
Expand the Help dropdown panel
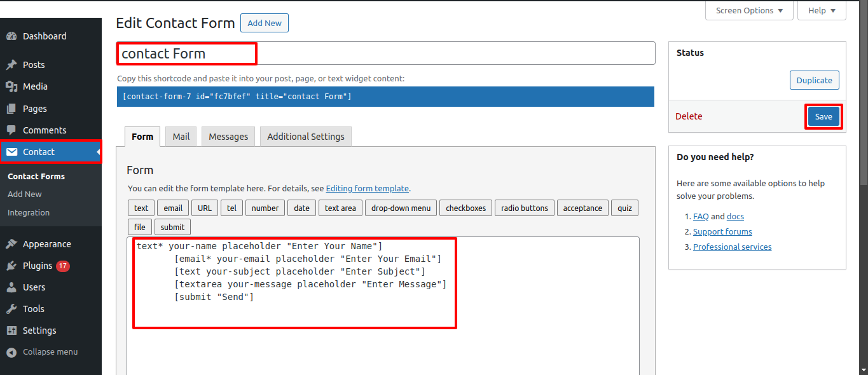click(822, 11)
